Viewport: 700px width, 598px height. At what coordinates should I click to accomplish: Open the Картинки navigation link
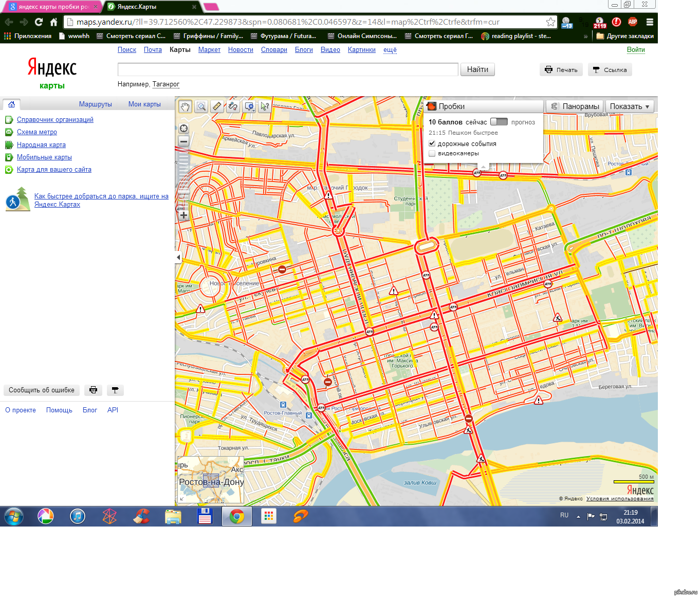click(362, 50)
